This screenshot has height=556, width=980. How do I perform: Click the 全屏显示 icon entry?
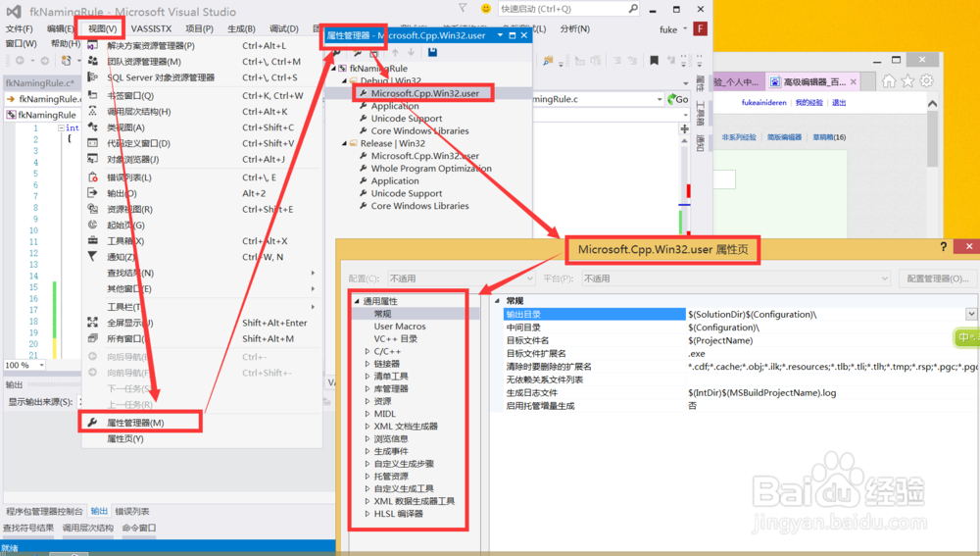(92, 322)
